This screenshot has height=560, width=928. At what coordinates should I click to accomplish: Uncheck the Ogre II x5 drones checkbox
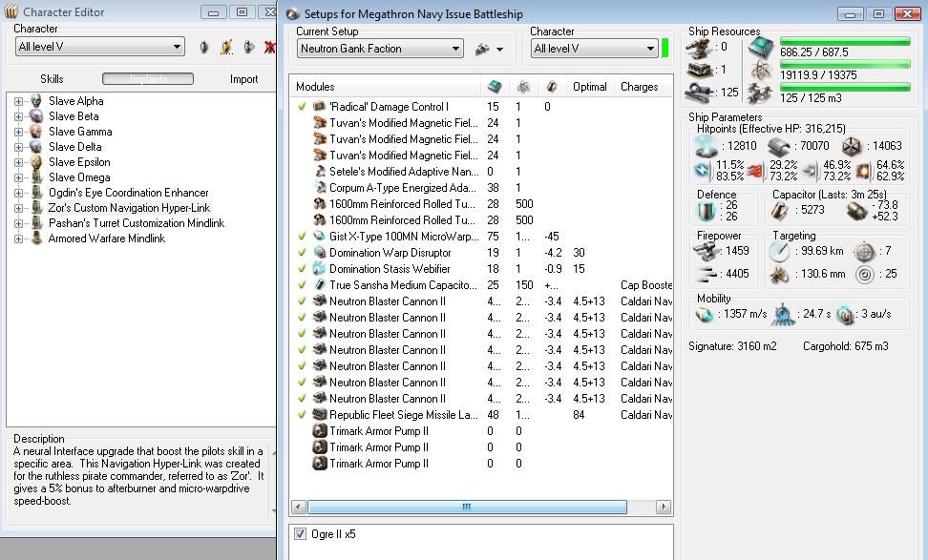[x=300, y=534]
